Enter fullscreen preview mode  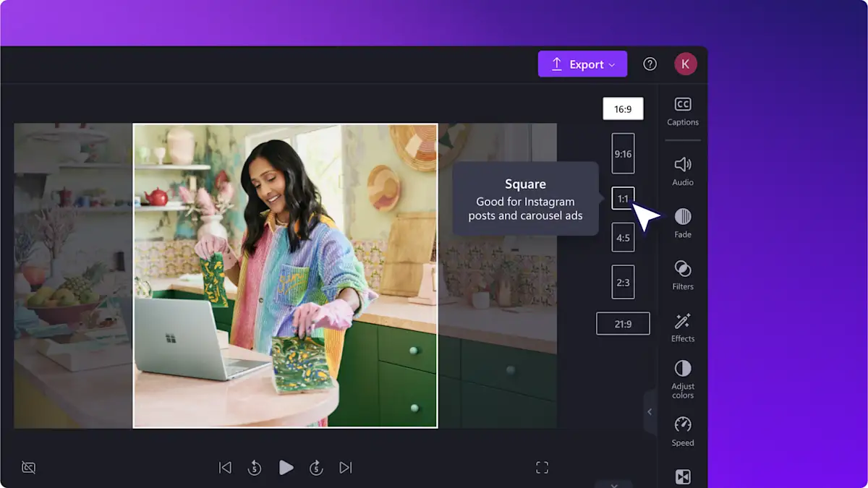tap(542, 467)
